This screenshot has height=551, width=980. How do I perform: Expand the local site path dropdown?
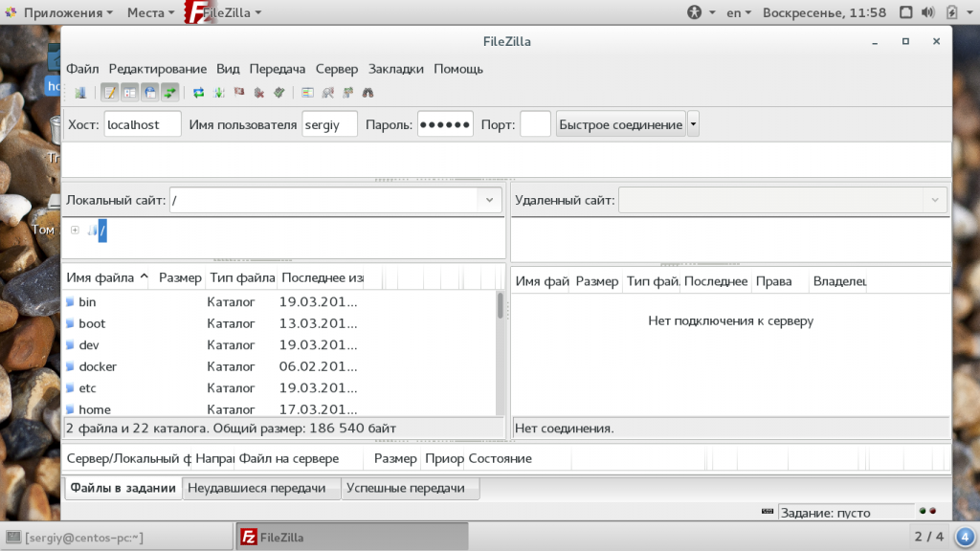click(489, 200)
